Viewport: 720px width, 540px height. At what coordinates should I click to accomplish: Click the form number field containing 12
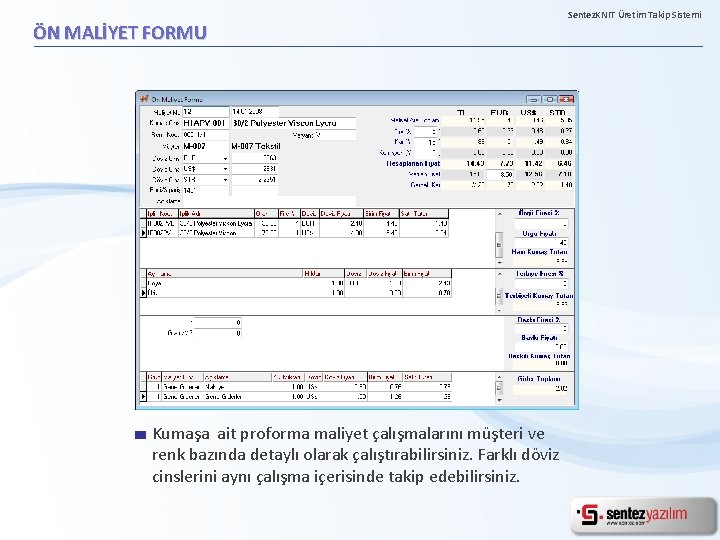click(x=206, y=112)
